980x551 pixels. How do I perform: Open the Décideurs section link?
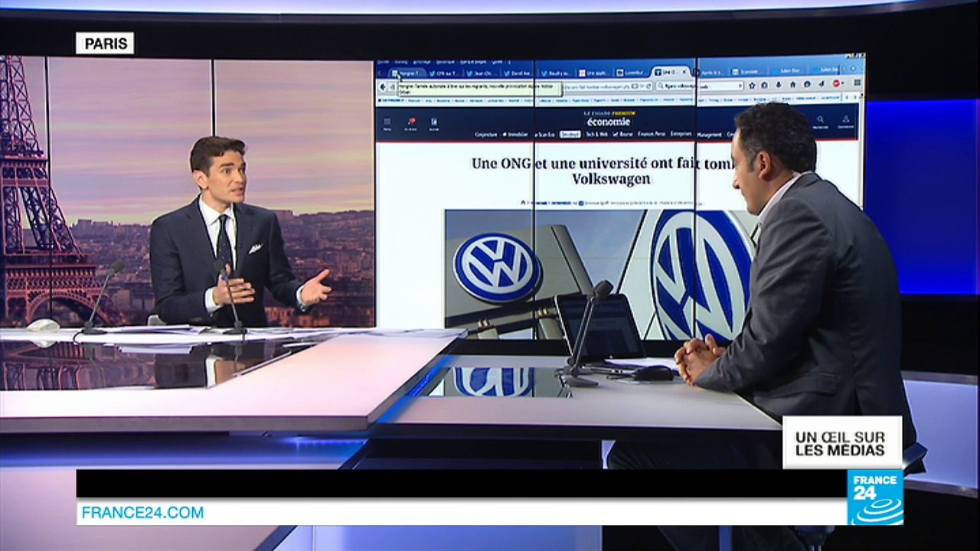tap(569, 134)
